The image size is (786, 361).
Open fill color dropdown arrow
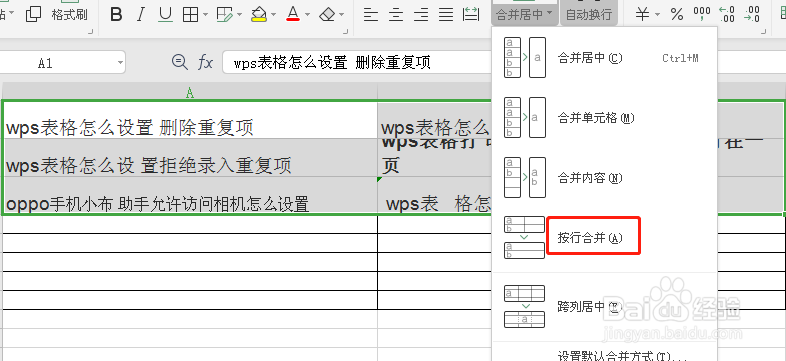[274, 15]
